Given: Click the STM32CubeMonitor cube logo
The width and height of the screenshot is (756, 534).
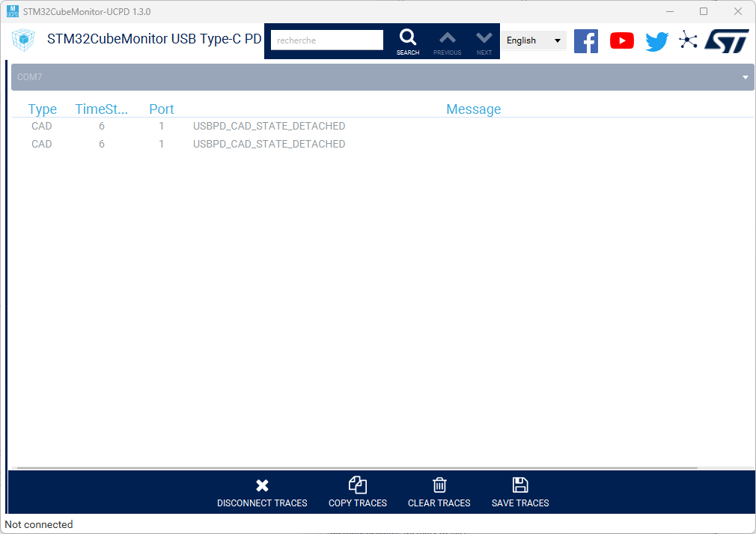Looking at the screenshot, I should coord(22,40).
